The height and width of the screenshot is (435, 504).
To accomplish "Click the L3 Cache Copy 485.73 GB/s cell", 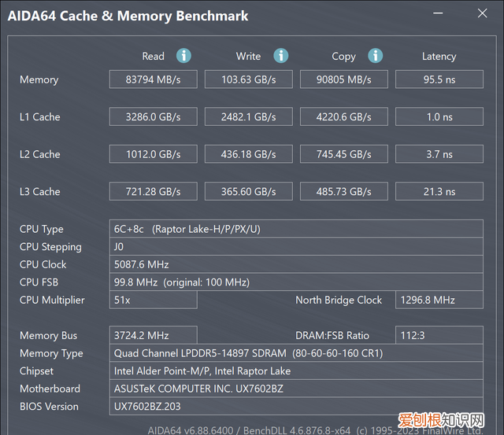I will pos(343,191).
